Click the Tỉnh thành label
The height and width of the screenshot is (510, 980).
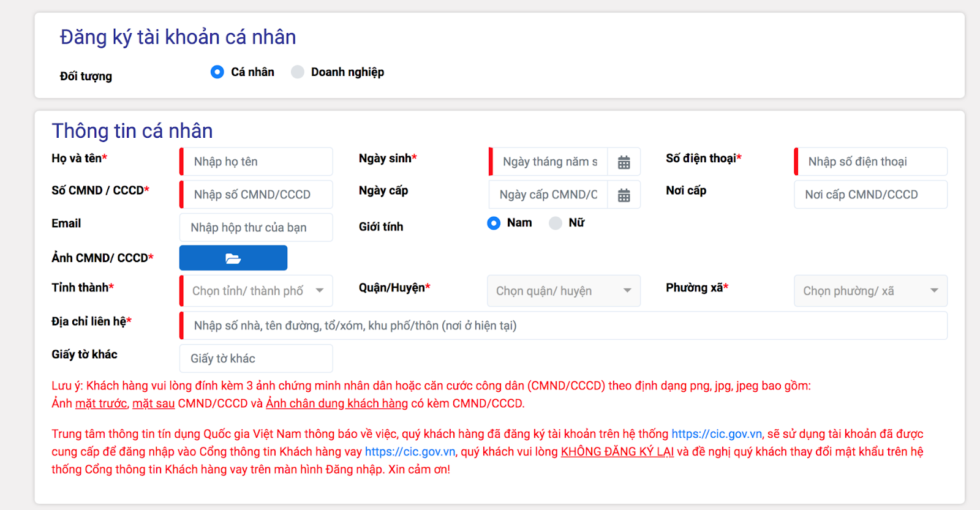click(x=83, y=288)
